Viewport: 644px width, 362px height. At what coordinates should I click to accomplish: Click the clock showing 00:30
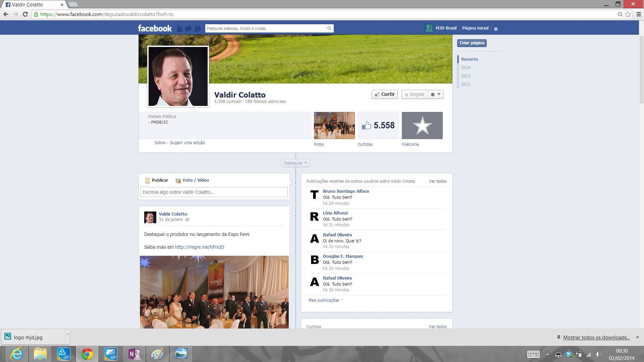point(622,351)
